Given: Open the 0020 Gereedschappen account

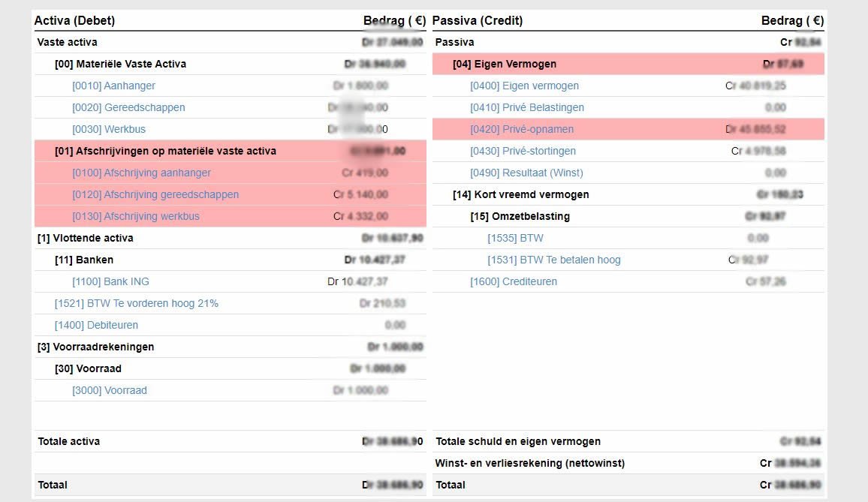Looking at the screenshot, I should tap(128, 107).
